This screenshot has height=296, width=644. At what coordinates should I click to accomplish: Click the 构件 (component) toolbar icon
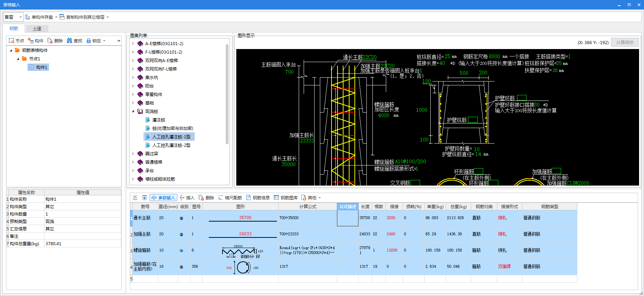click(x=31, y=41)
